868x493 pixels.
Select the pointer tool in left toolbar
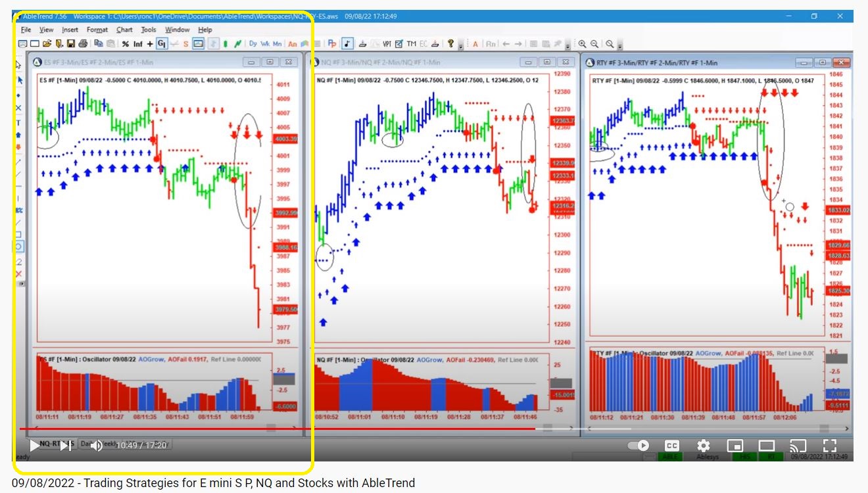(x=18, y=65)
